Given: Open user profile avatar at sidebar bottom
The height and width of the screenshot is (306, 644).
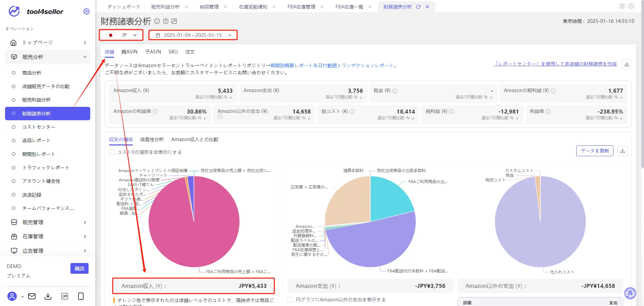Looking at the screenshot, I should [x=12, y=296].
